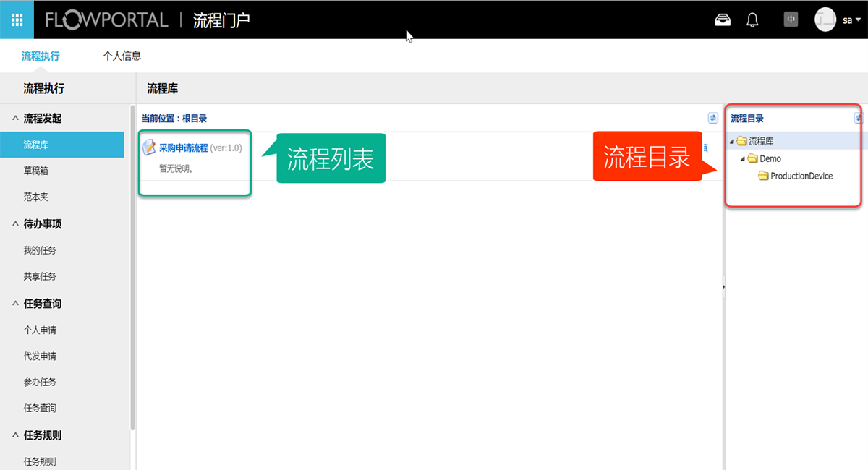Click the sidebar vertical scrollbar
Screen dimensions: 868x470
click(x=132, y=268)
